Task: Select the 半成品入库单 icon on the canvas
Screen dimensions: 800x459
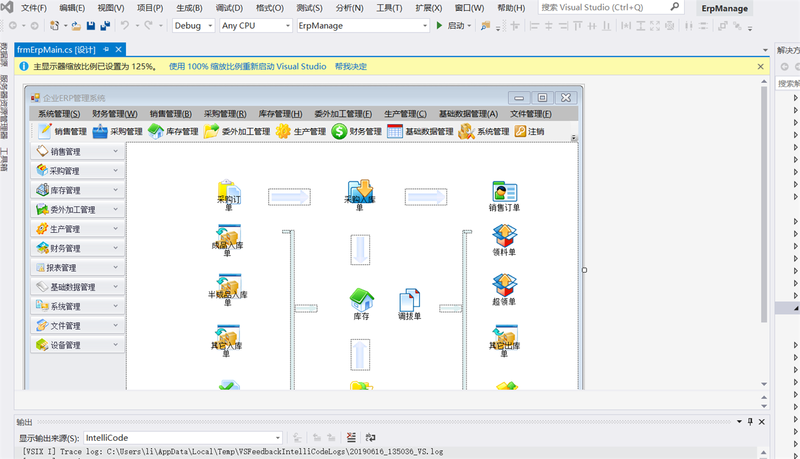Action: tap(228, 290)
